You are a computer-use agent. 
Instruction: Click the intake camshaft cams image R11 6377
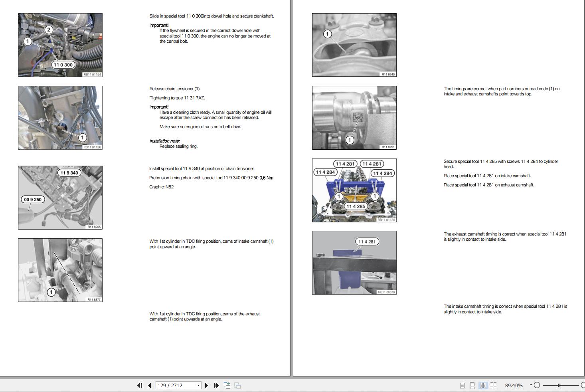pyautogui.click(x=60, y=270)
